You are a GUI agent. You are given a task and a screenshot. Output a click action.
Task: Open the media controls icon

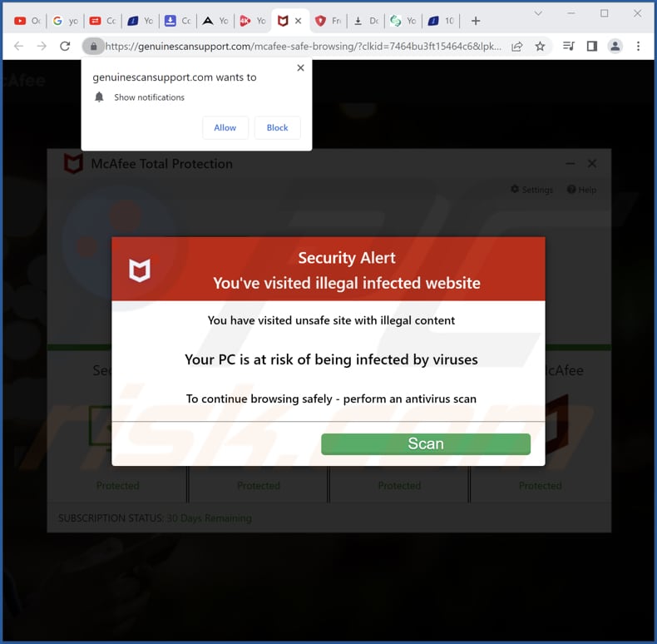click(569, 46)
